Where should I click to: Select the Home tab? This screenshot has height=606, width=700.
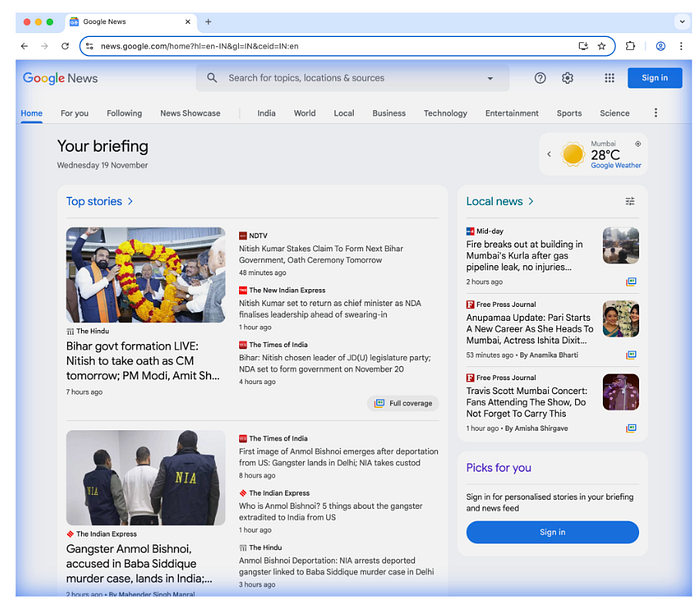(31, 113)
